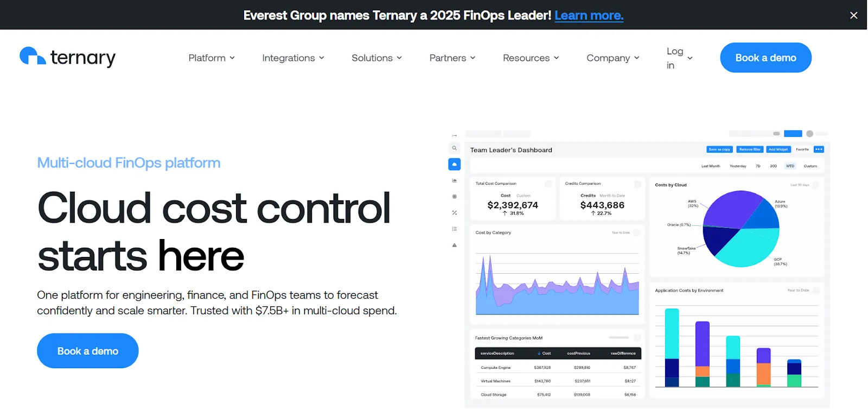Expand the Log in chevron arrow
Screen dimensions: 868x409
click(x=690, y=58)
